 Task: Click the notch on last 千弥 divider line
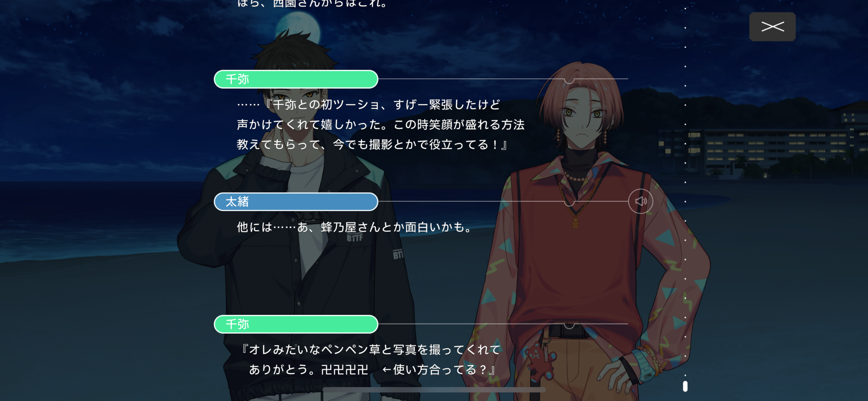coord(569,326)
